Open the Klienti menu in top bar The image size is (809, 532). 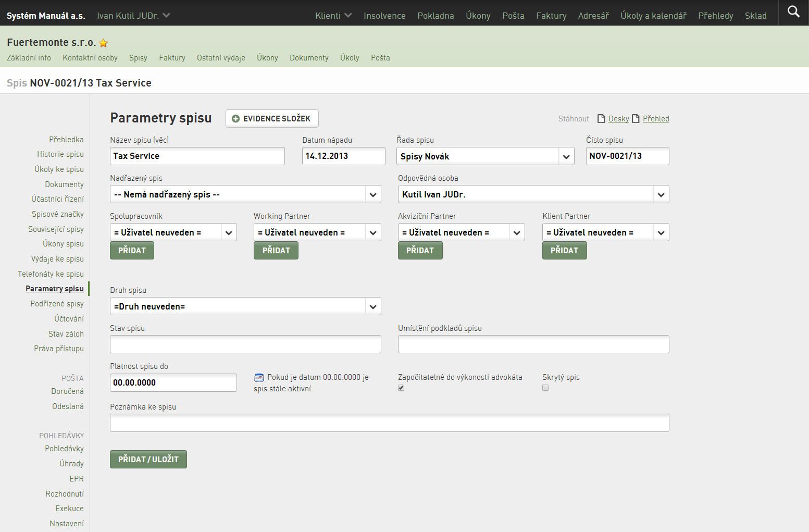point(333,16)
